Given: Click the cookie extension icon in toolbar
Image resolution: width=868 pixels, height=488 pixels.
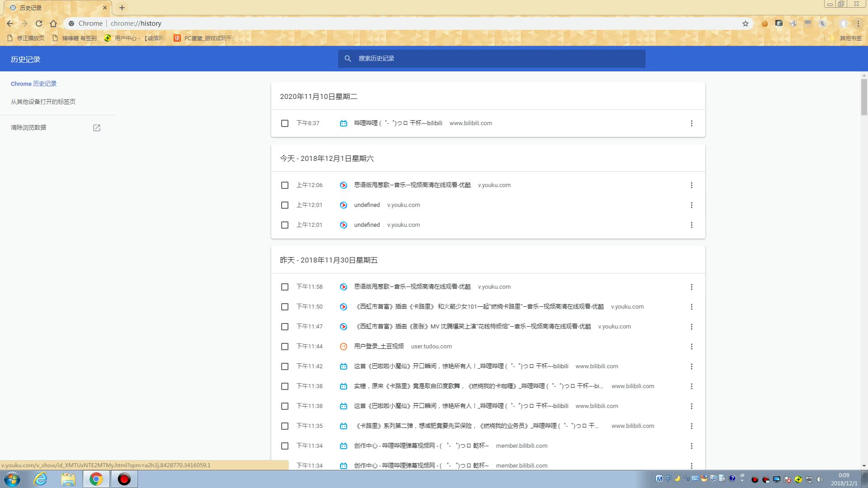Looking at the screenshot, I should (764, 23).
